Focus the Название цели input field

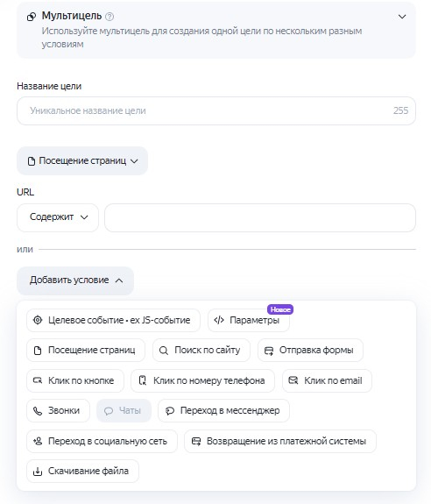tap(216, 111)
